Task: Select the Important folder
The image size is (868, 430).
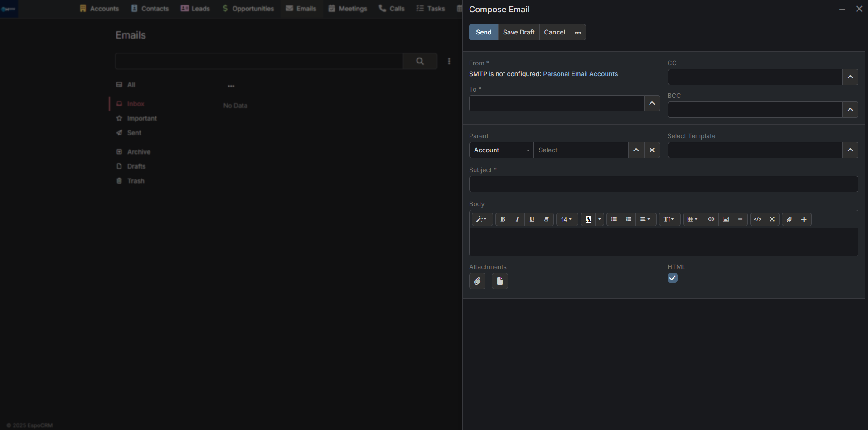Action: pos(142,118)
